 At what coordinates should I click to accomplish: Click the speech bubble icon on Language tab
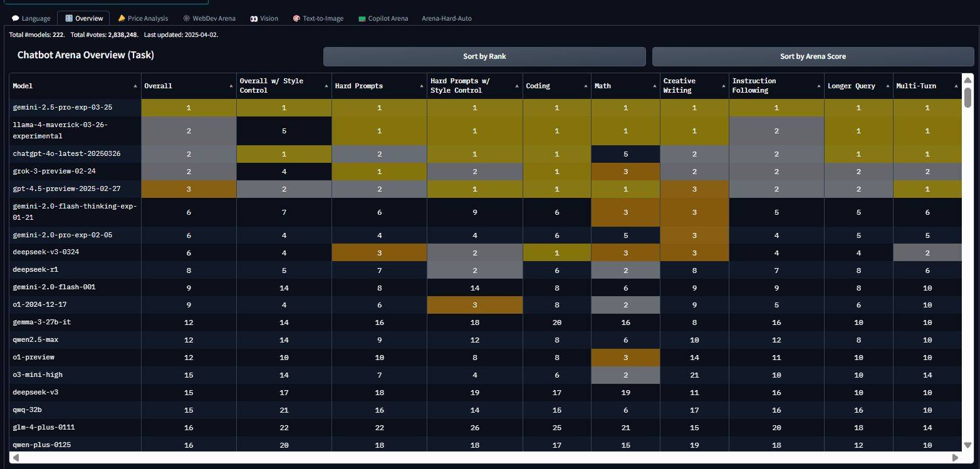15,19
